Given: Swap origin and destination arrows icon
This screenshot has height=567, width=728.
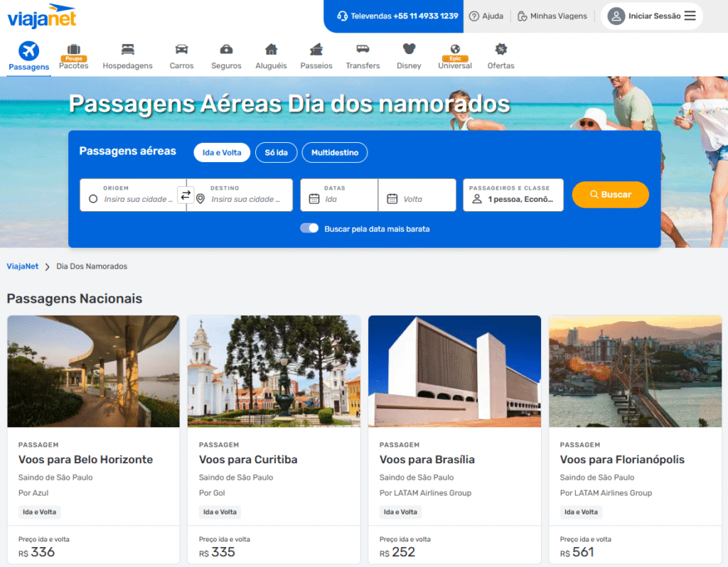Looking at the screenshot, I should pos(186,195).
